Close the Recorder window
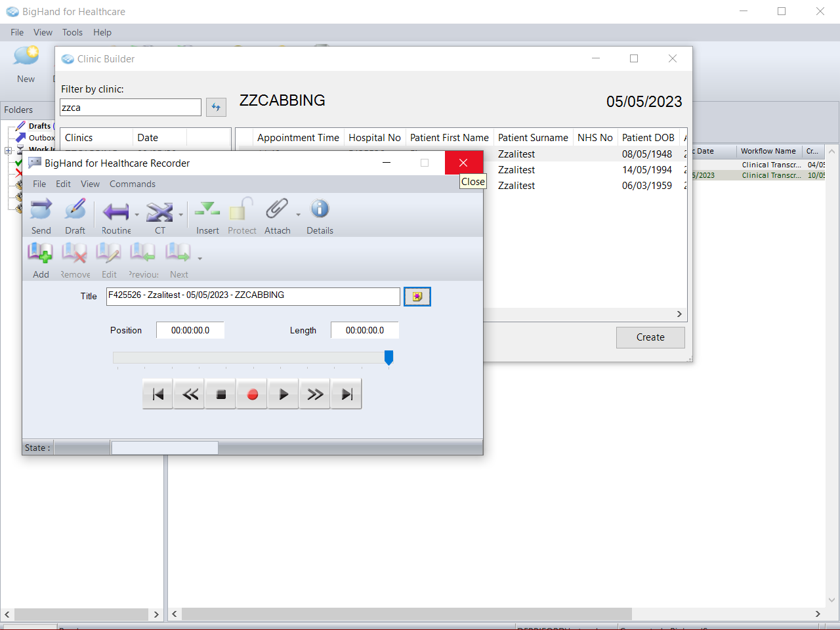840x630 pixels. coord(463,163)
